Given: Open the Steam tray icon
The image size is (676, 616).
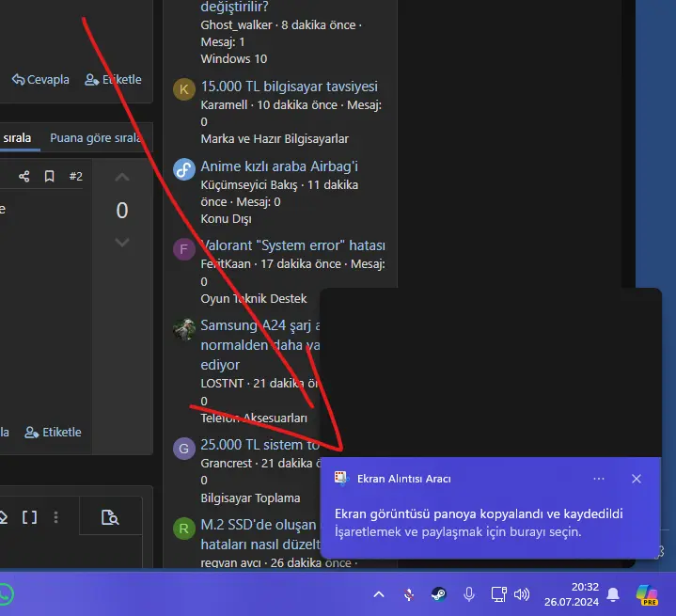Looking at the screenshot, I should click(x=439, y=594).
